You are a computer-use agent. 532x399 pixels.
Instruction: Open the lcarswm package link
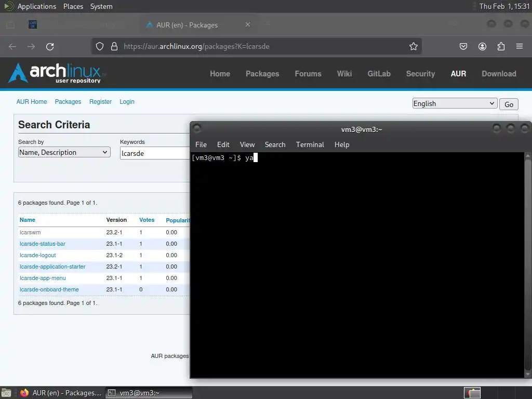coord(30,232)
